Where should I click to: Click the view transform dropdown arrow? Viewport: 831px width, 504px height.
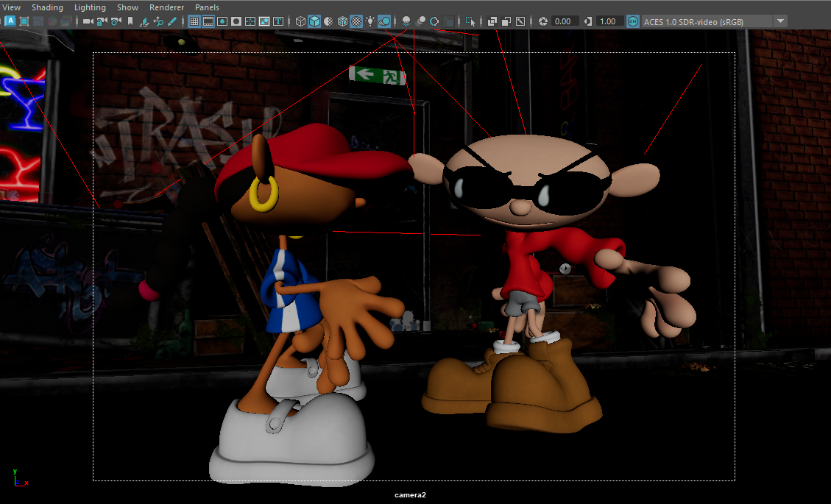point(780,21)
